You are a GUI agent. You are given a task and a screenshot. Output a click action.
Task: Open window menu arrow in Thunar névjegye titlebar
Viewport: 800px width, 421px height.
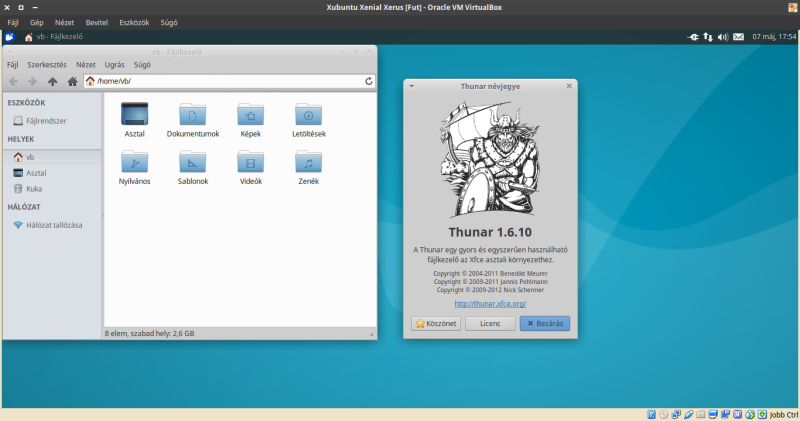412,86
